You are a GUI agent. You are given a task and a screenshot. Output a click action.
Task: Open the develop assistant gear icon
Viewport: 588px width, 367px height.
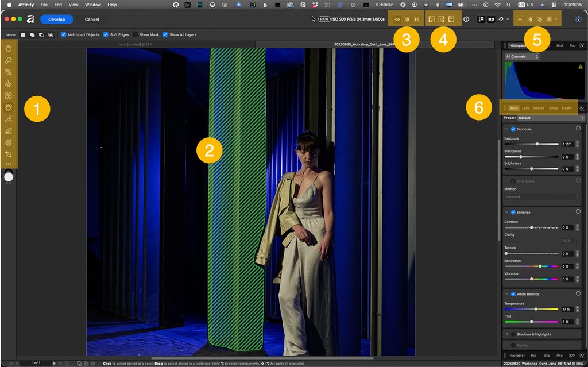[466, 19]
